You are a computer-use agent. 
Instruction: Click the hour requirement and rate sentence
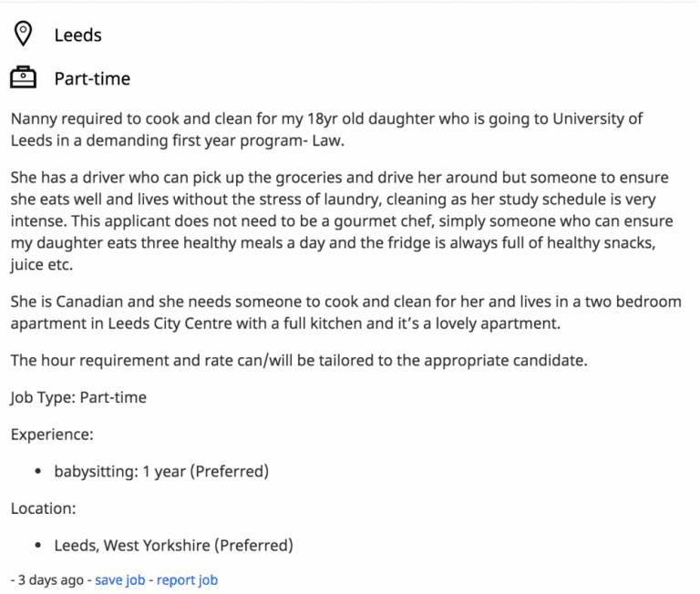pos(299,360)
